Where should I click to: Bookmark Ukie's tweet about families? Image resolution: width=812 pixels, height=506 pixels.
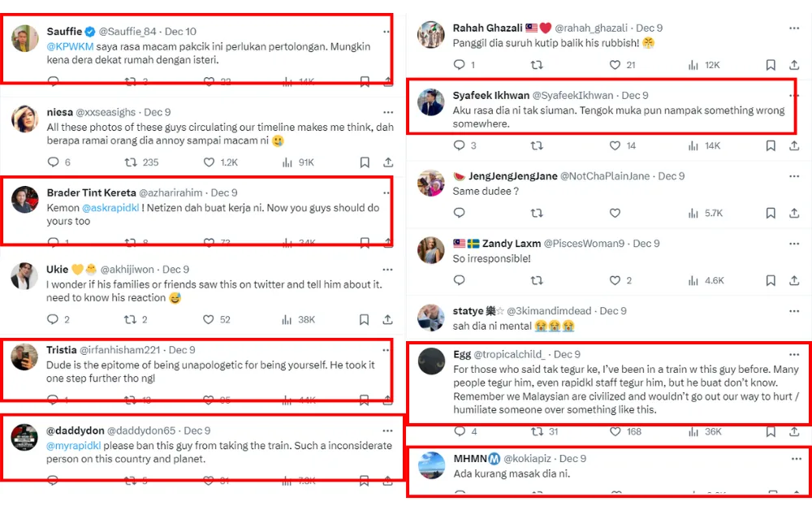365,320
